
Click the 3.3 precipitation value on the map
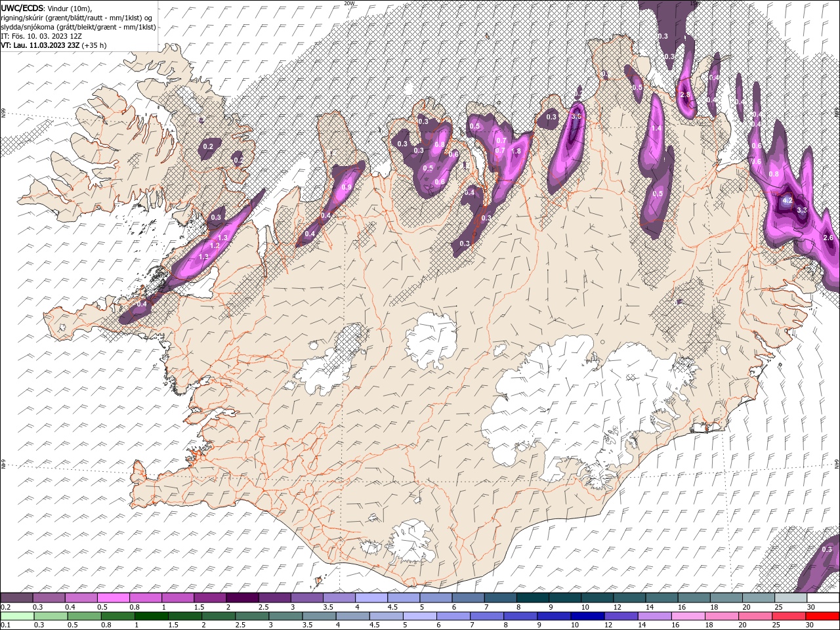pos(801,210)
